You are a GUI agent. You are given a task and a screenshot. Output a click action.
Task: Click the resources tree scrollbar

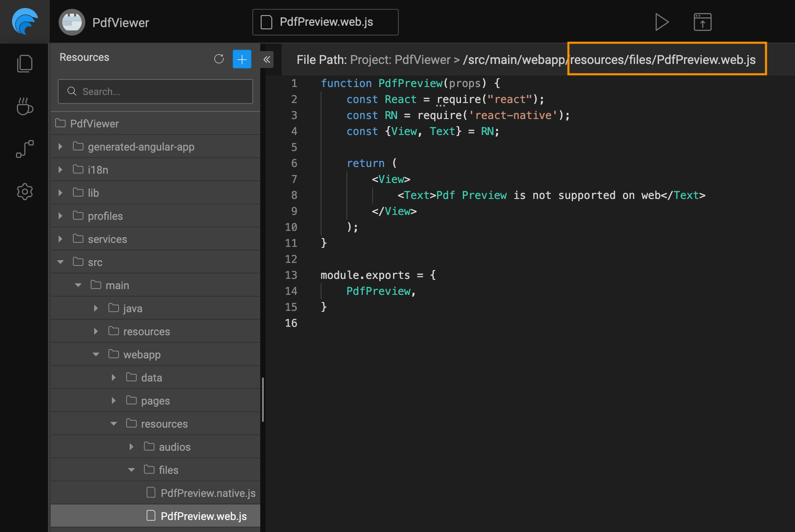[263, 400]
